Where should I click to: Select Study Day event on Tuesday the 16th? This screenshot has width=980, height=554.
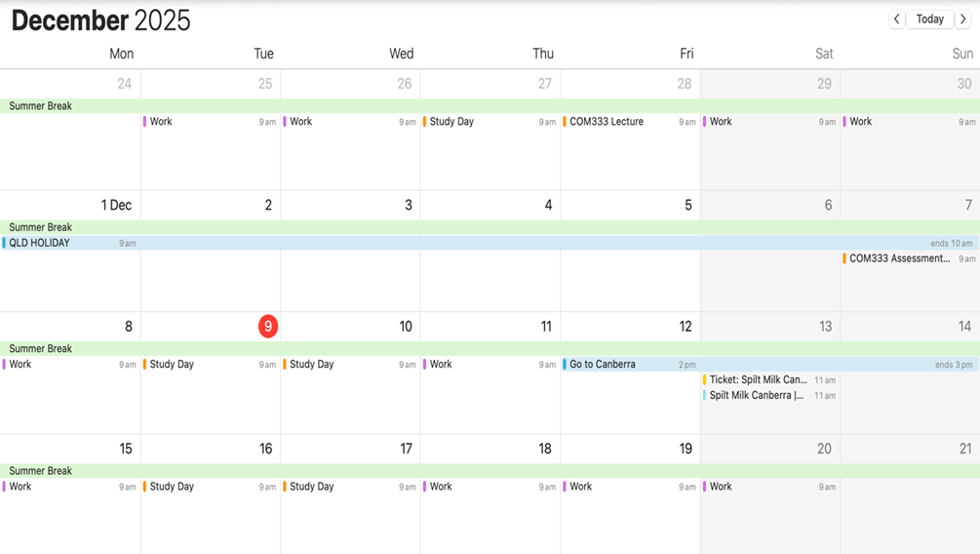tap(172, 487)
